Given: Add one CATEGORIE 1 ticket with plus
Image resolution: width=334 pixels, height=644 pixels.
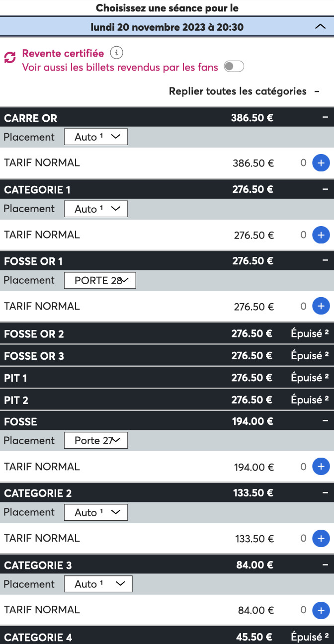Looking at the screenshot, I should 321,235.
